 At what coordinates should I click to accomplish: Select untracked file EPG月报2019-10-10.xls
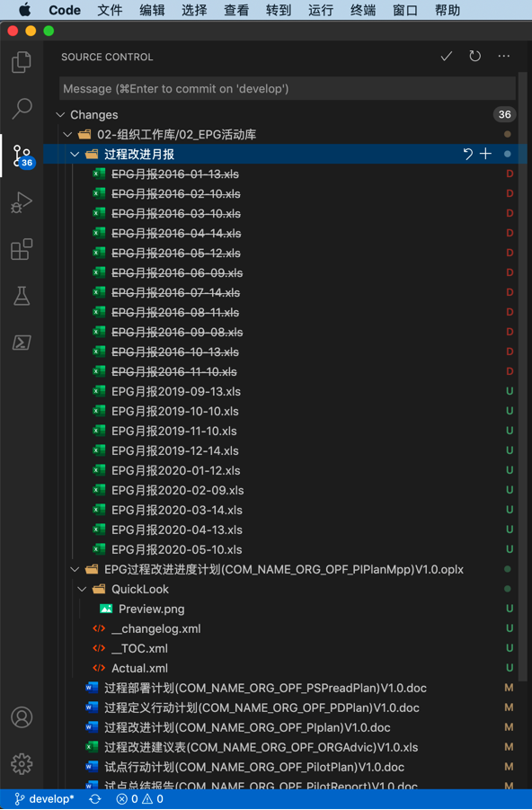pyautogui.click(x=285, y=411)
